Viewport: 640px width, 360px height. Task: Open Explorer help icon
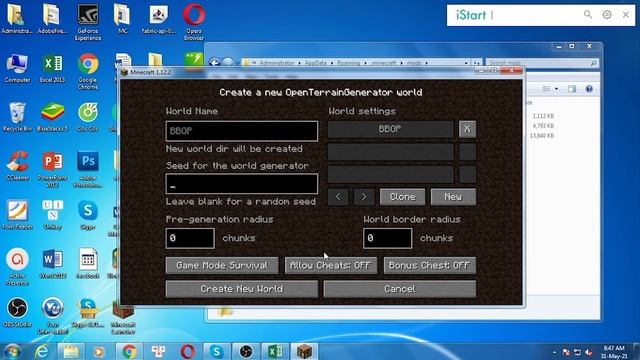pos(589,89)
